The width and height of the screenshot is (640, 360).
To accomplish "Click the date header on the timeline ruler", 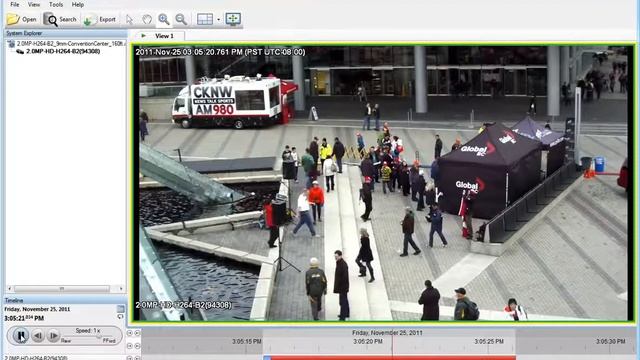I will [387, 333].
